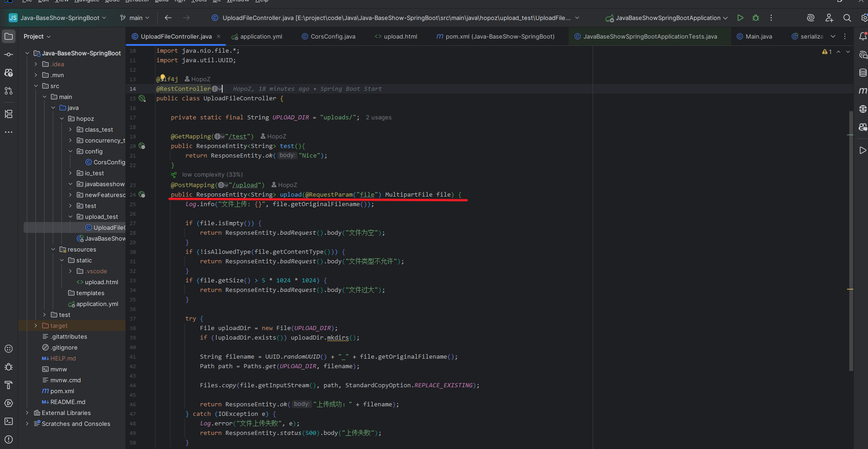The image size is (868, 449).
Task: Close the UploadFileController.java tab
Action: coord(219,36)
